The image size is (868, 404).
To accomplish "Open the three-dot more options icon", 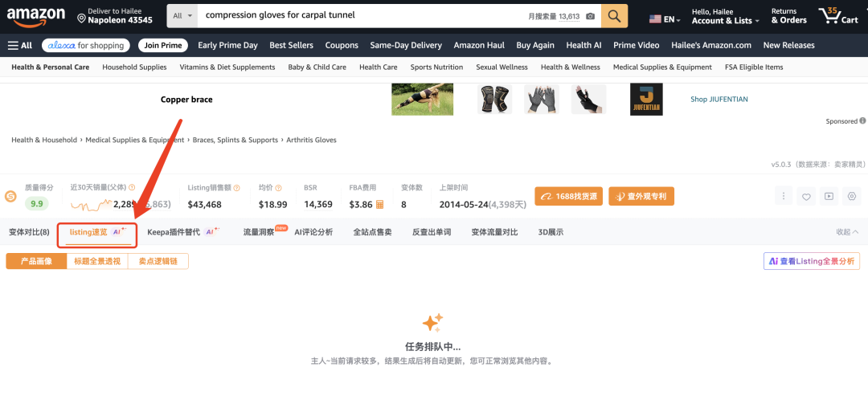I will 784,197.
